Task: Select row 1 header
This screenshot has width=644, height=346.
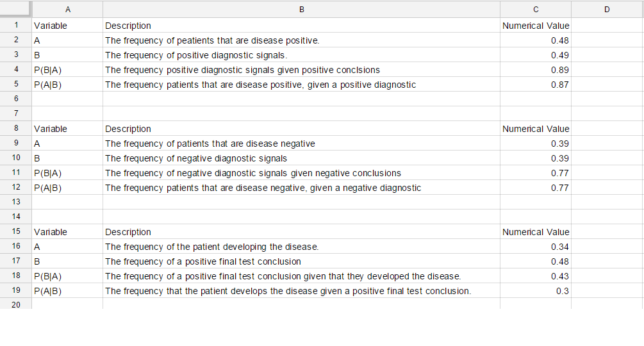Action: [x=15, y=26]
